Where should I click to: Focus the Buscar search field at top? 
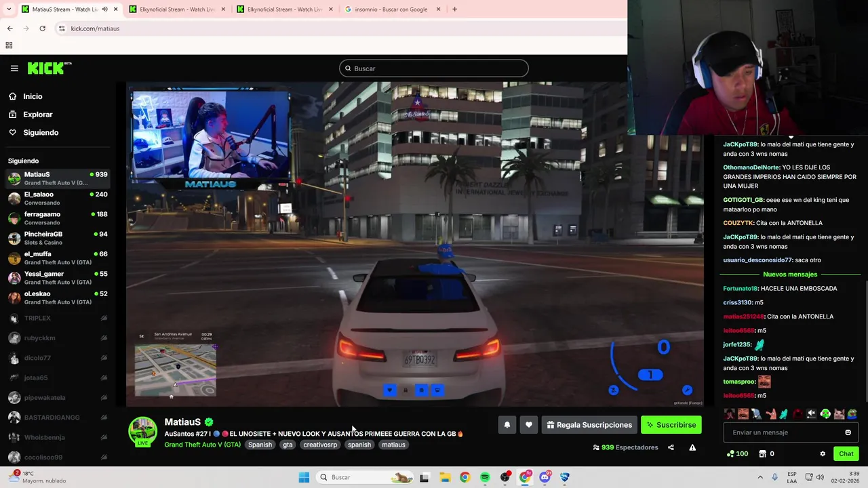tap(434, 68)
